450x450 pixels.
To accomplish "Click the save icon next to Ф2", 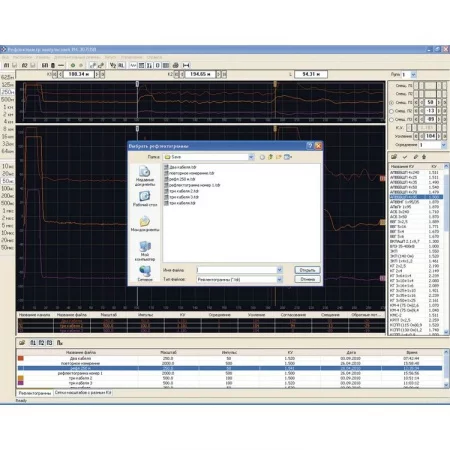I will click(33, 65).
